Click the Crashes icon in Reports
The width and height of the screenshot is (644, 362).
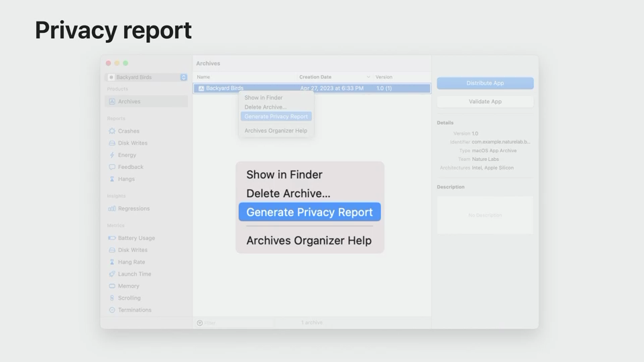point(112,131)
